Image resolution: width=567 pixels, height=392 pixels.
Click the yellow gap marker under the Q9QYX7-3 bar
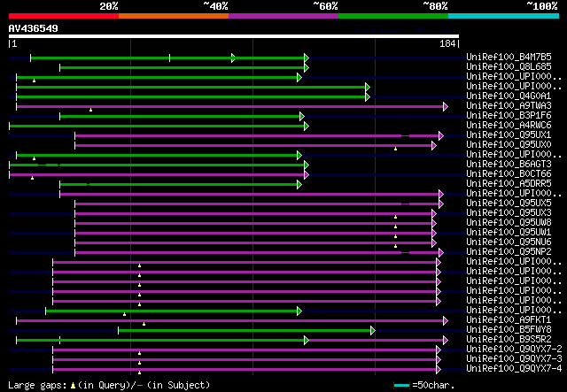[140, 363]
